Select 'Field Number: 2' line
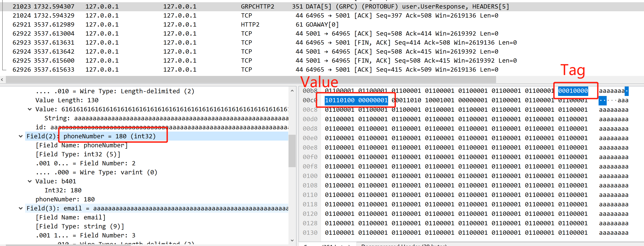This screenshot has width=644, height=246. pos(85,163)
